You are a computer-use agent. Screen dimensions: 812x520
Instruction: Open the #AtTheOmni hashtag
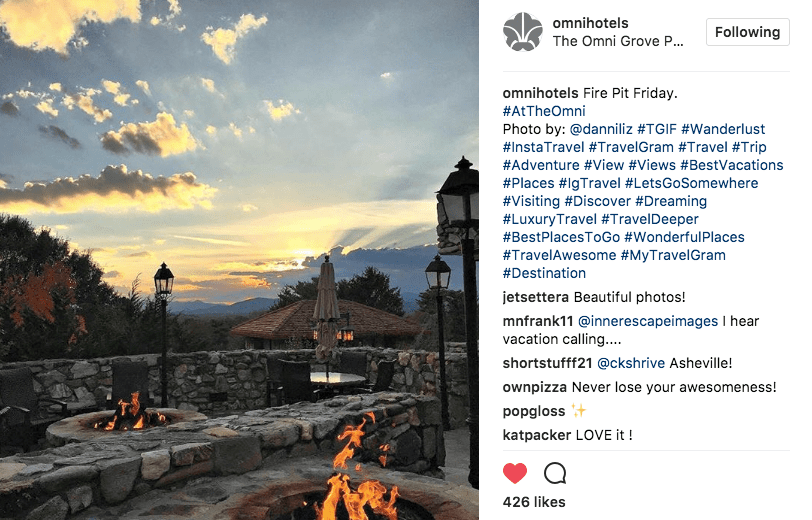[544, 111]
